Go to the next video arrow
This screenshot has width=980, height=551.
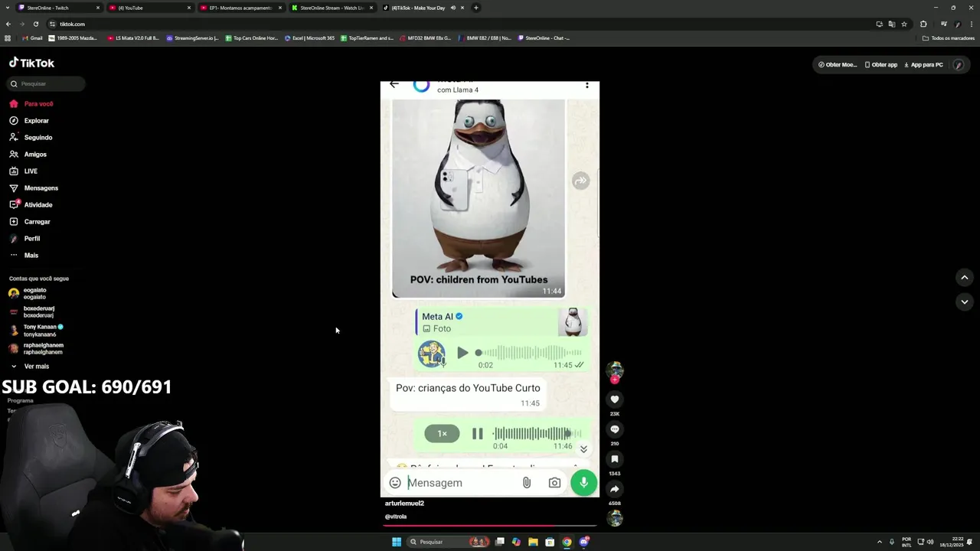964,302
